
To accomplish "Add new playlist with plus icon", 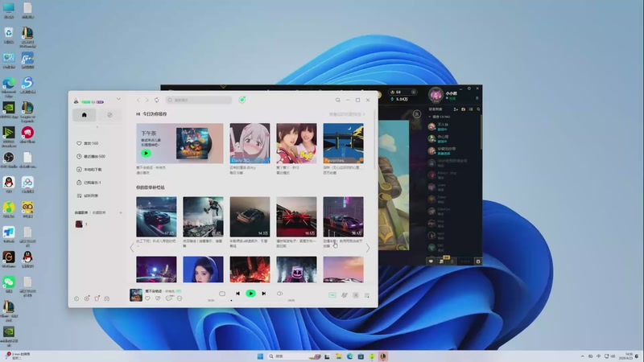I will (x=120, y=212).
